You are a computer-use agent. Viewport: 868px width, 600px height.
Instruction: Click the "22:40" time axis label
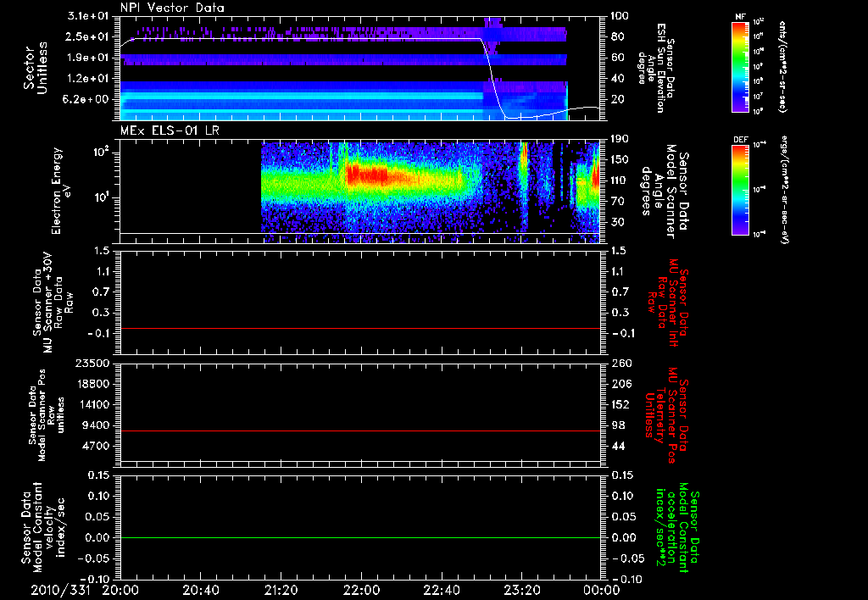point(442,590)
